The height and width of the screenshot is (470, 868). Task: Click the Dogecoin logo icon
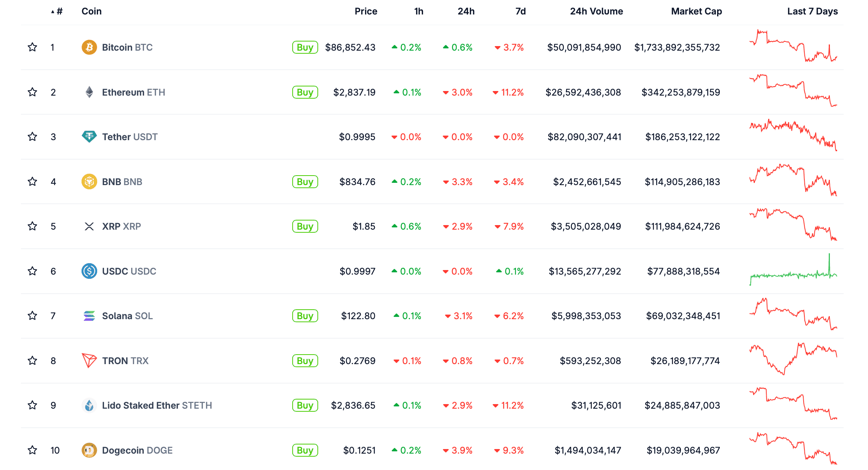click(x=89, y=450)
